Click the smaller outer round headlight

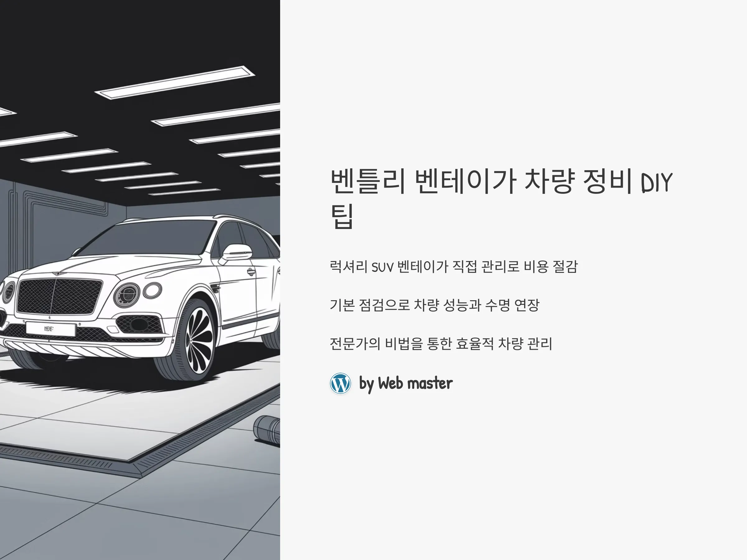coord(152,291)
